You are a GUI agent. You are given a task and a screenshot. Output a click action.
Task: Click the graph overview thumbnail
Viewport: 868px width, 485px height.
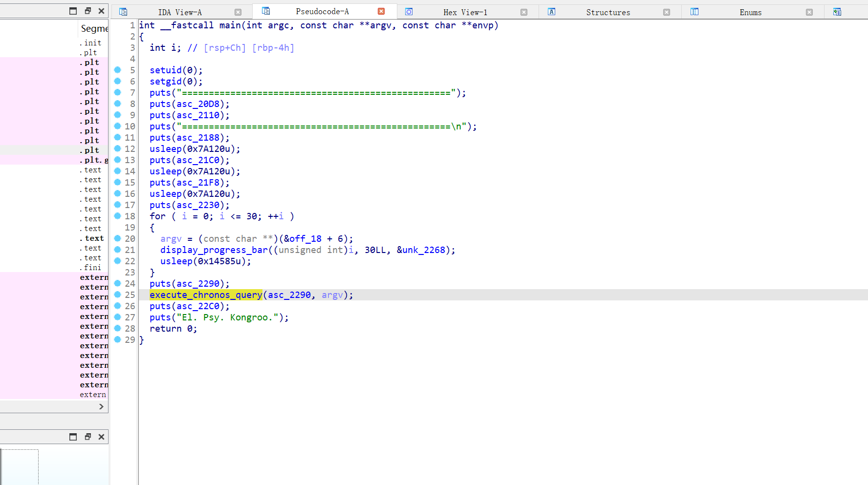pyautogui.click(x=20, y=467)
